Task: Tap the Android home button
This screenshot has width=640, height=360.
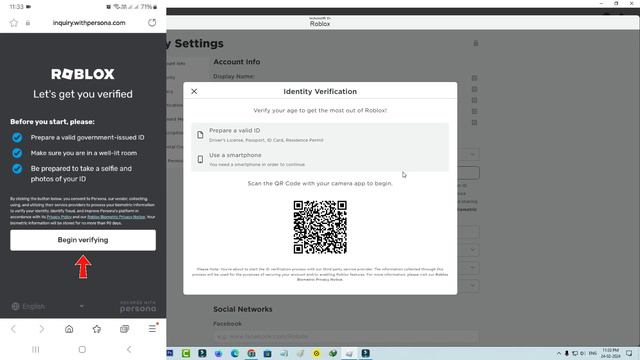Action: click(x=82, y=349)
